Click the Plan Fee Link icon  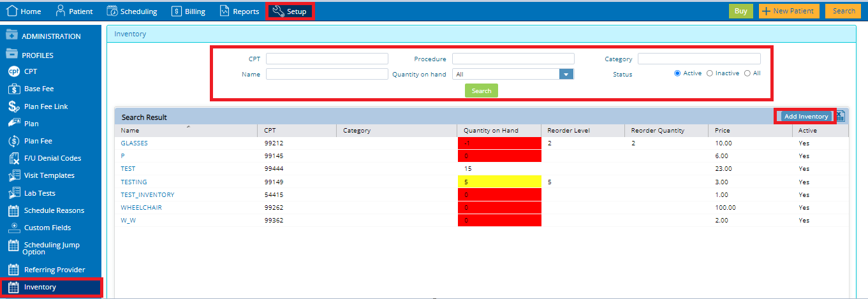coord(14,106)
